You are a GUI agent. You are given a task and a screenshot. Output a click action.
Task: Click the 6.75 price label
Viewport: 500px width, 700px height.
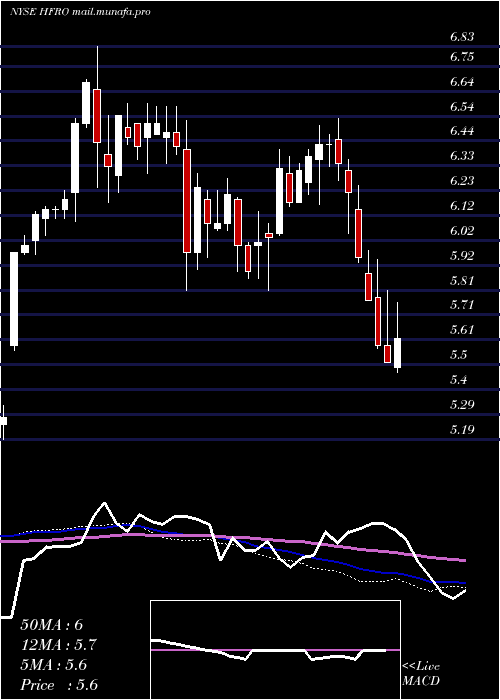tap(462, 57)
